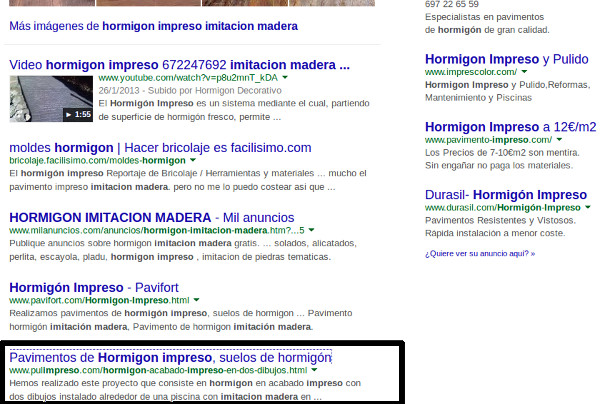Click phone number '697 22 65 59'
The height and width of the screenshot is (404, 600).
(x=452, y=4)
